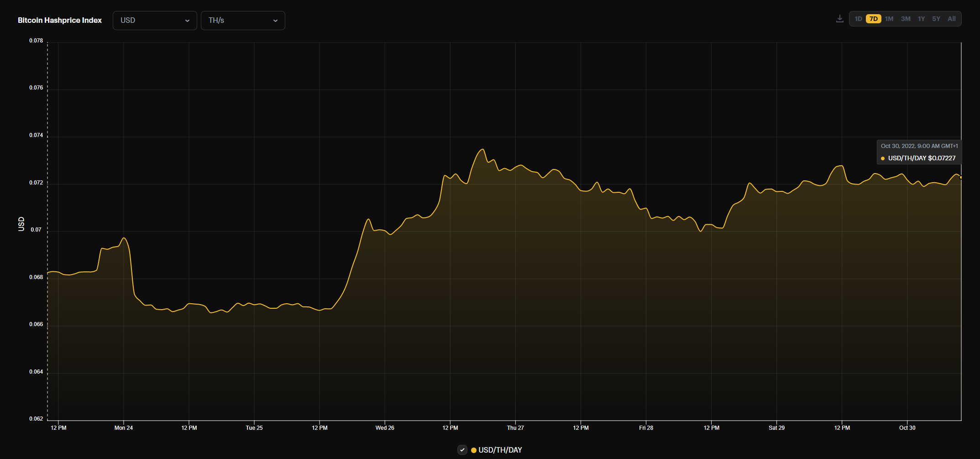Click the vertical USD axis title
This screenshot has height=459, width=980.
pyautogui.click(x=21, y=224)
